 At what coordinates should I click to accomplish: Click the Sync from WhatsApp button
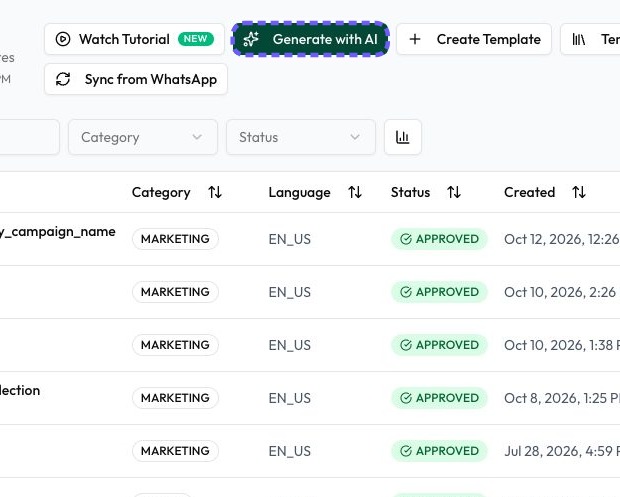pyautogui.click(x=136, y=79)
